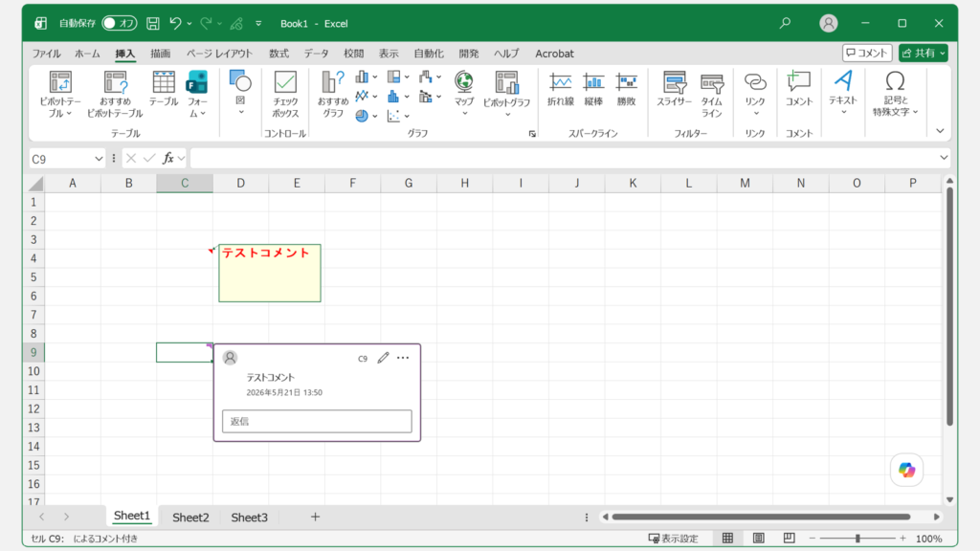Open the File (ファイル) tab

[46, 54]
